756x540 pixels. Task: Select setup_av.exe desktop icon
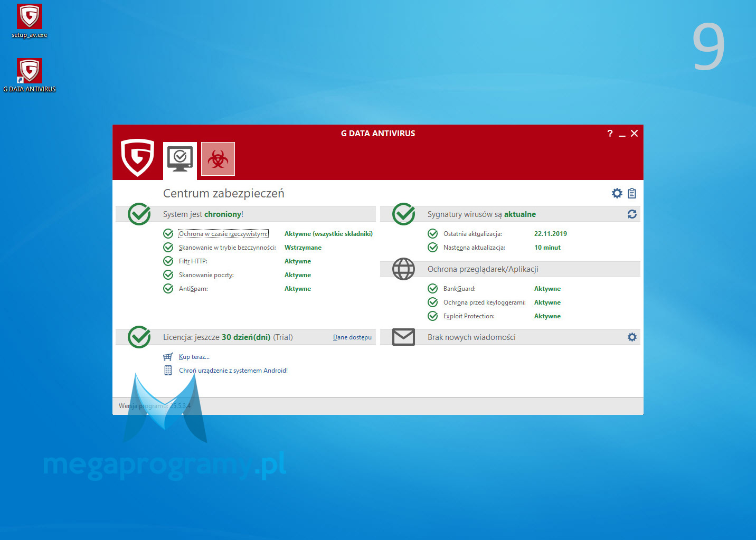[30, 22]
